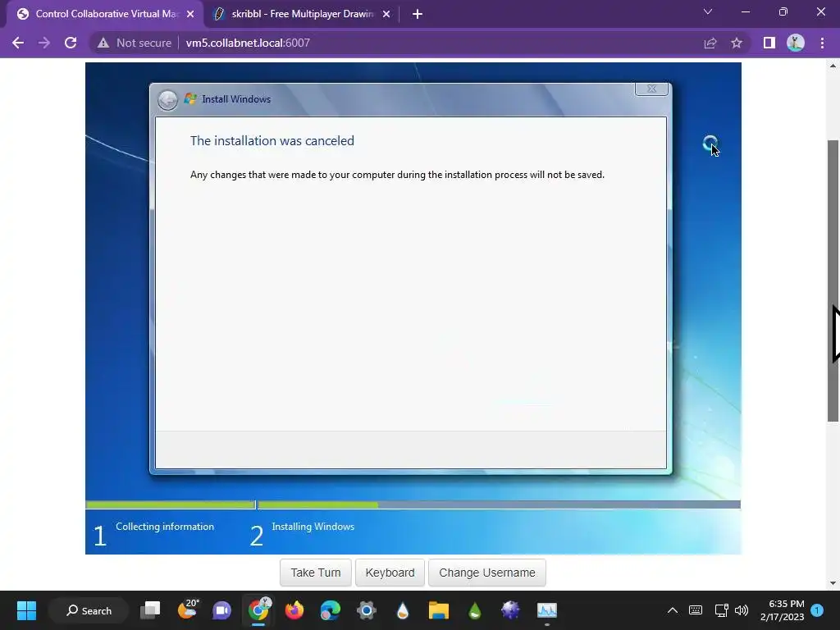This screenshot has width=840, height=630.
Task: Open Settings gear on the taskbar
Action: click(367, 610)
